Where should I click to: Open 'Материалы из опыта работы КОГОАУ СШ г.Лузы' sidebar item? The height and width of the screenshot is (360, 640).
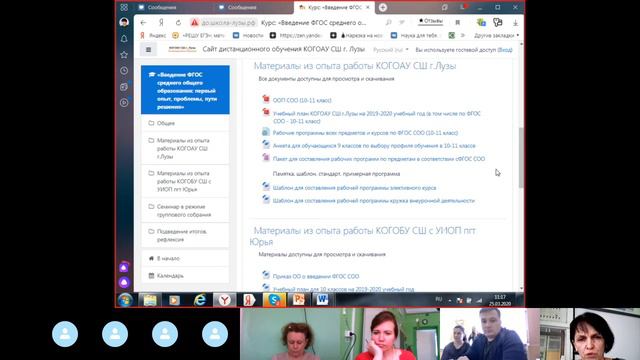point(185,148)
